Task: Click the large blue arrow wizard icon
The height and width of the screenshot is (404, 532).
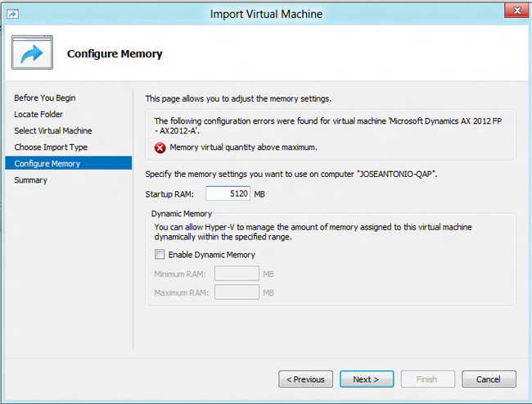Action: (32, 52)
